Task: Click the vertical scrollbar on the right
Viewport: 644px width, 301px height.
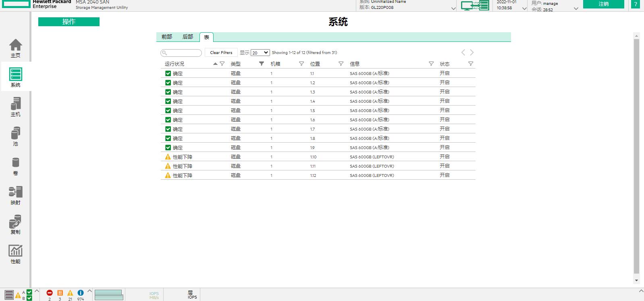Action: [636, 156]
